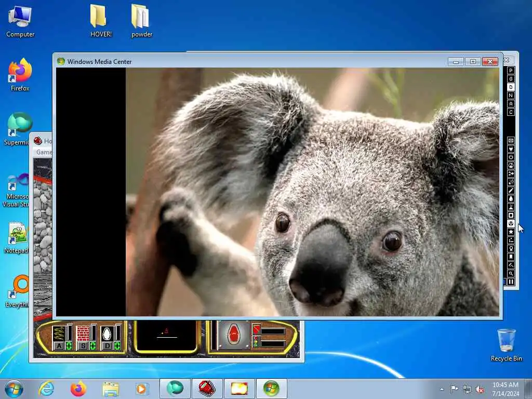
Task: Select the Game of Life dots category
Action: [511, 240]
